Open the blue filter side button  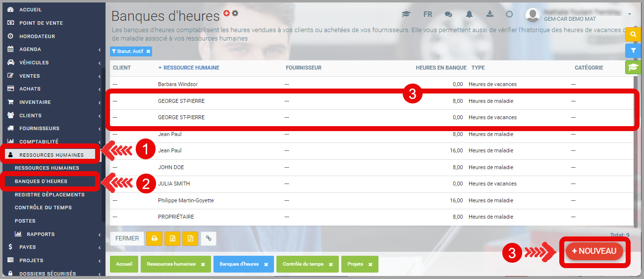(x=633, y=50)
